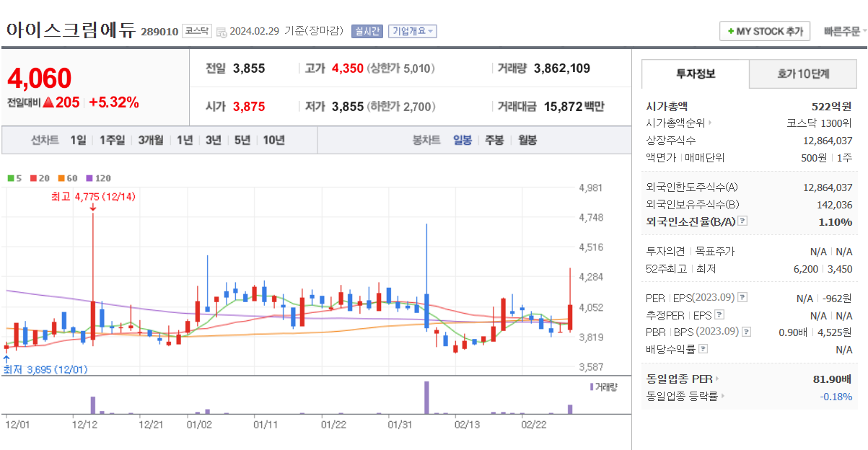Open help icon next to 추정PER EPS

719,315
